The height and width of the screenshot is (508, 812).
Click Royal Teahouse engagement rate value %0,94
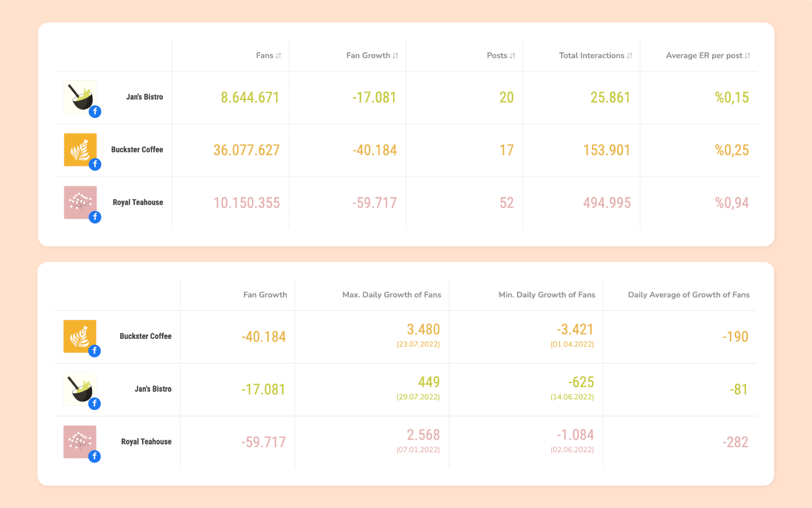pyautogui.click(x=732, y=202)
